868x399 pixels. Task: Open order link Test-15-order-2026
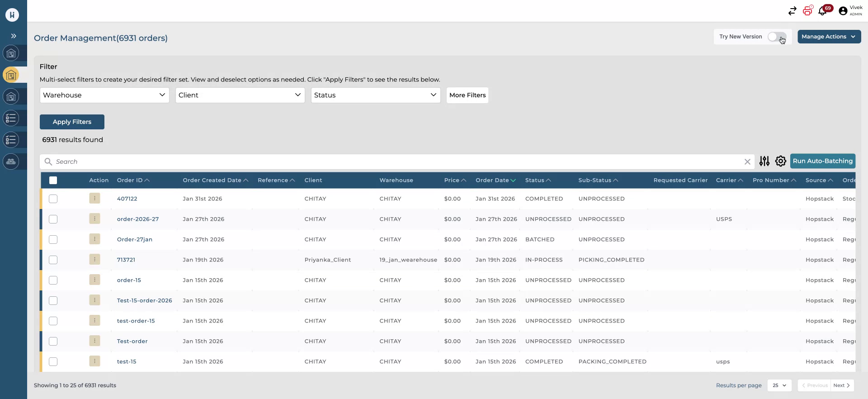click(x=144, y=300)
